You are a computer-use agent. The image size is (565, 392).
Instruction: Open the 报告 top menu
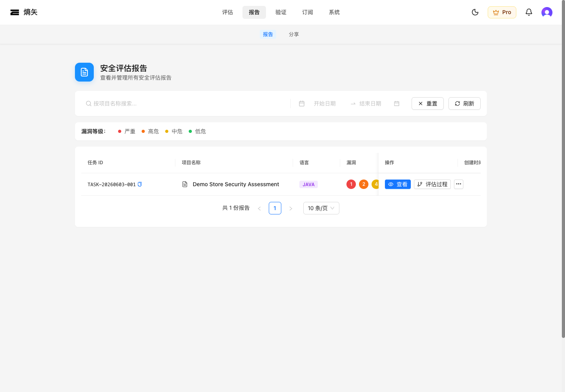[254, 12]
